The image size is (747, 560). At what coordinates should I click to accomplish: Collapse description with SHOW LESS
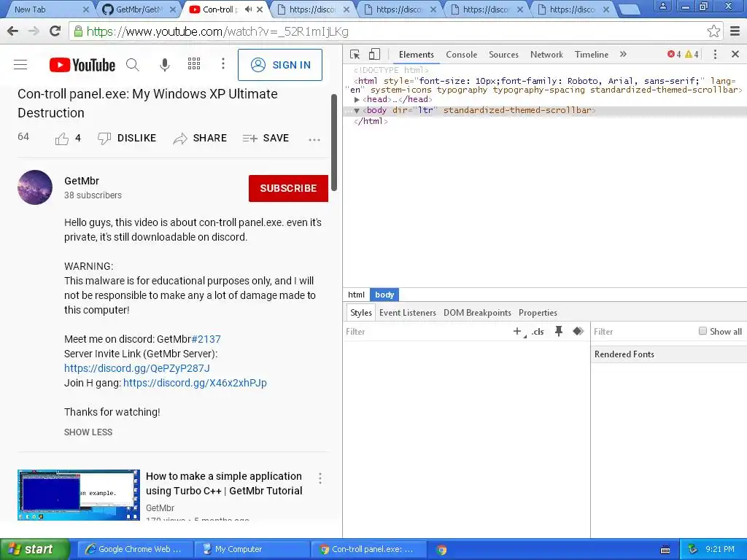88,432
